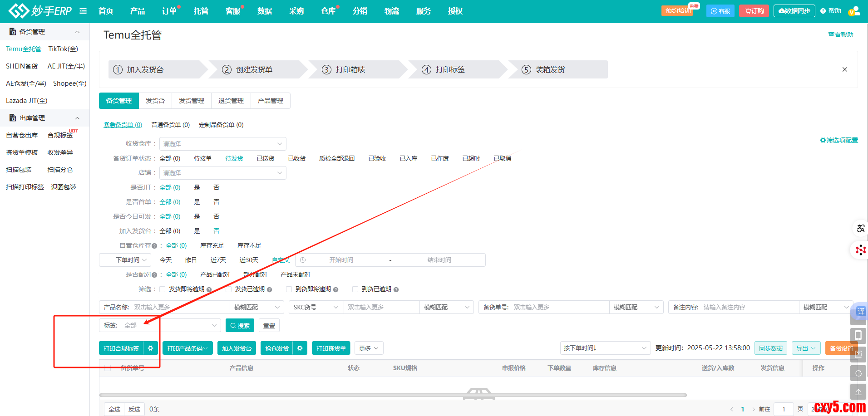The width and height of the screenshot is (868, 416).
Task: Open settings gear next to 打印合规标签
Action: click(x=151, y=348)
